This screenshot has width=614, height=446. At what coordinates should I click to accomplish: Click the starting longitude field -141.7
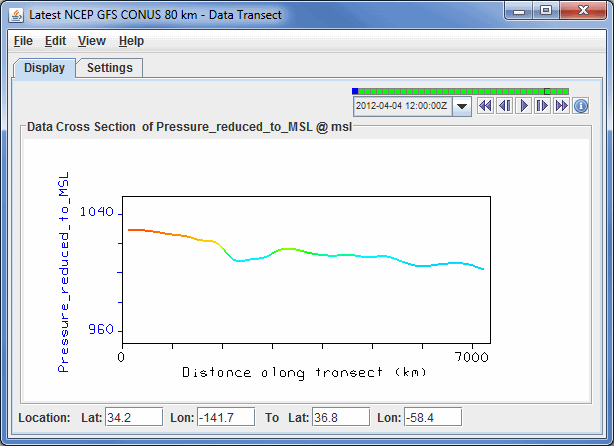point(225,417)
